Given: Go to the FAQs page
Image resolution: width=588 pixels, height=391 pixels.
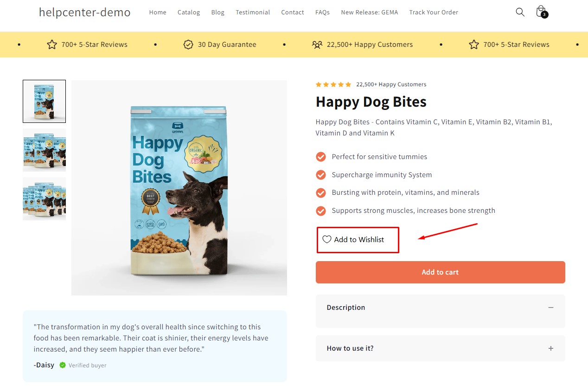Looking at the screenshot, I should pos(322,13).
